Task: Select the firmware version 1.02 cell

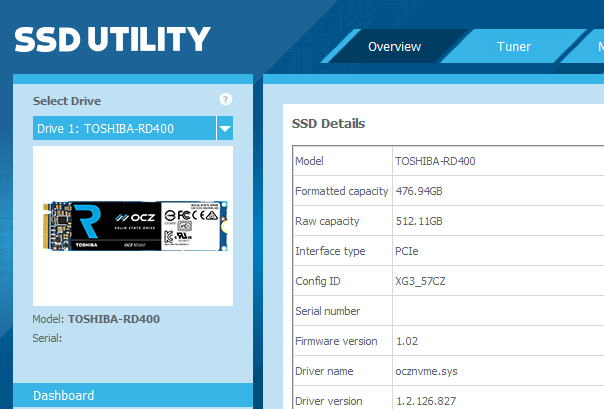Action: (408, 341)
